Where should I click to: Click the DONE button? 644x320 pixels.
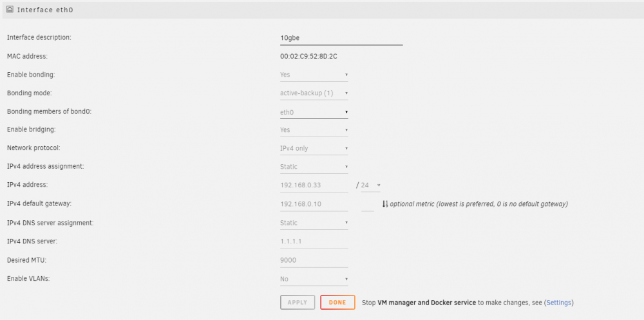[x=337, y=303]
